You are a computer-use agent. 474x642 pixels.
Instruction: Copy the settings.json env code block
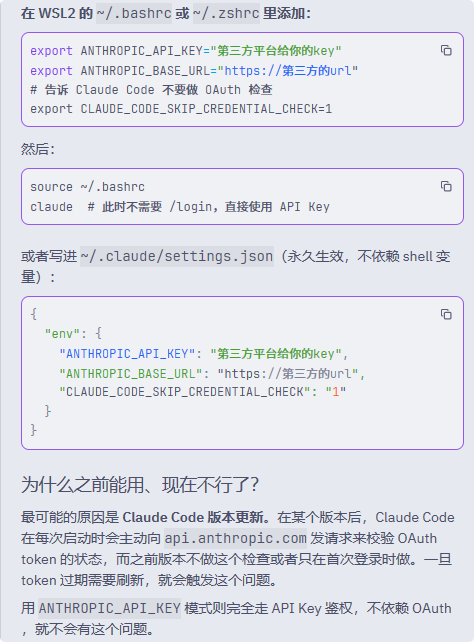[446, 314]
